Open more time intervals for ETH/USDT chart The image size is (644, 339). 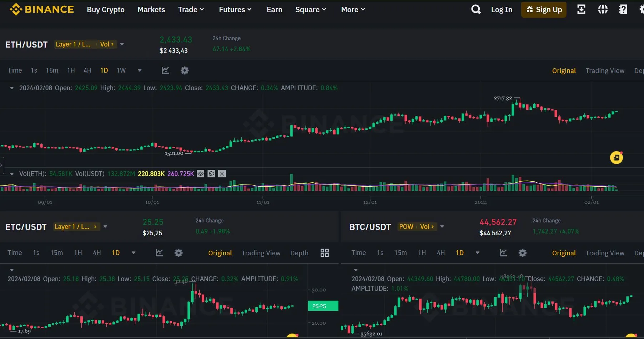[140, 70]
